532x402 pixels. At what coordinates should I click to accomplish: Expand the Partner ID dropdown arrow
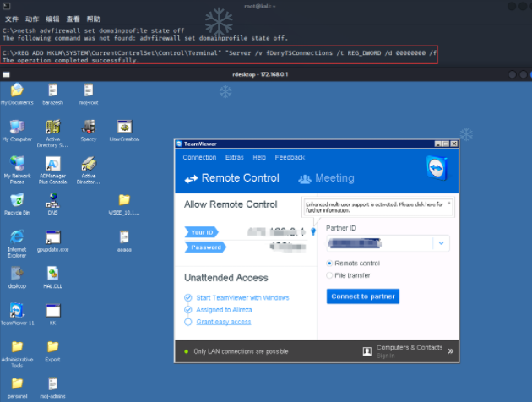pyautogui.click(x=441, y=243)
